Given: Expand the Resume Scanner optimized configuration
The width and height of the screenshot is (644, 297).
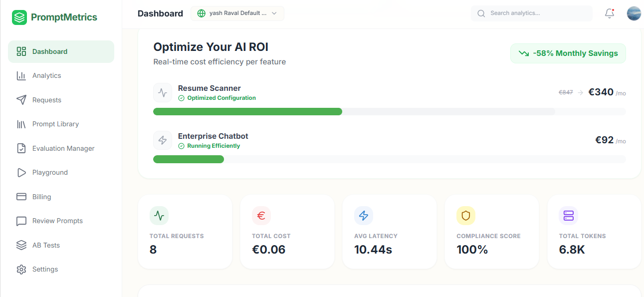Looking at the screenshot, I should [x=216, y=98].
